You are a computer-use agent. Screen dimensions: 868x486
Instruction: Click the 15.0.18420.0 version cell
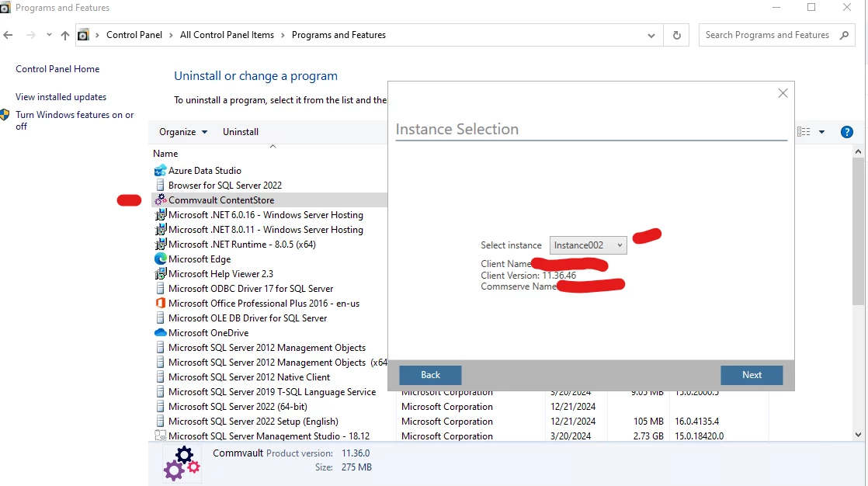click(x=699, y=436)
